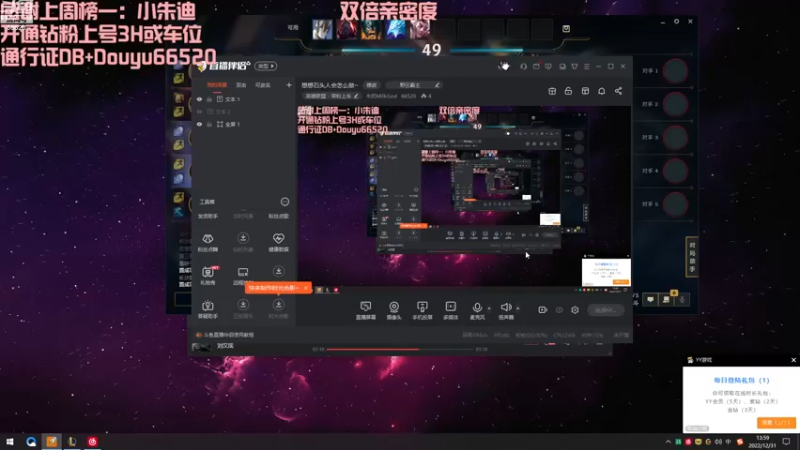Screen dimensions: 800x450
Task: Expand the system tray hidden icons arrow
Action: 668,442
